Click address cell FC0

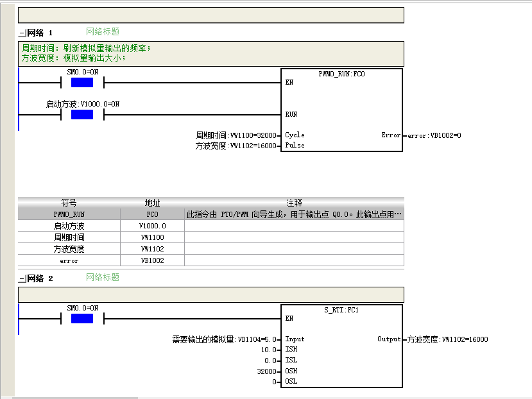click(152, 214)
